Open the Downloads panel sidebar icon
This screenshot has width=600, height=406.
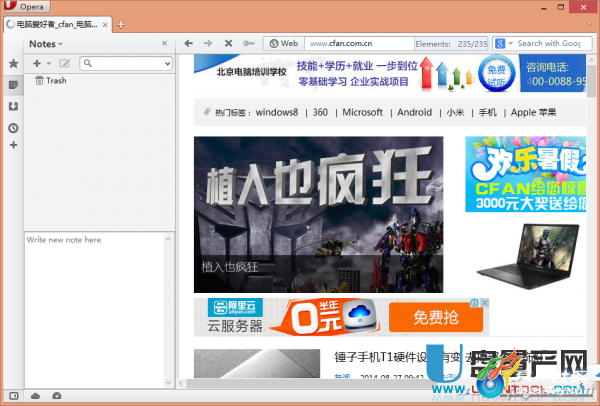click(13, 106)
